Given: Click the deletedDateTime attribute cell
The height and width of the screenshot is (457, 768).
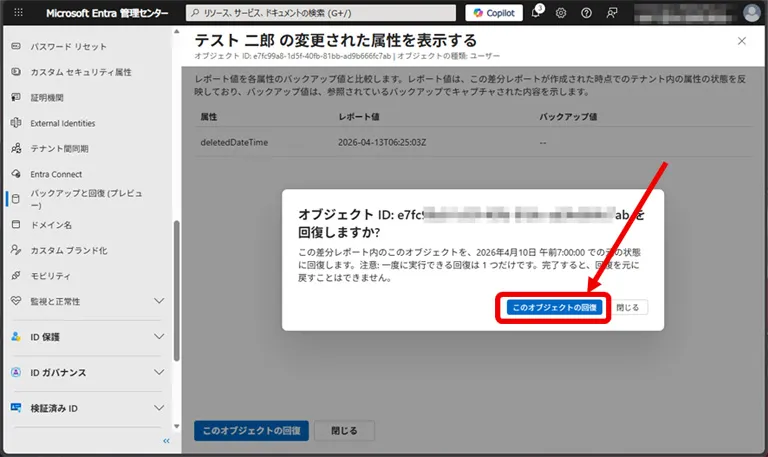Looking at the screenshot, I should coord(234,143).
